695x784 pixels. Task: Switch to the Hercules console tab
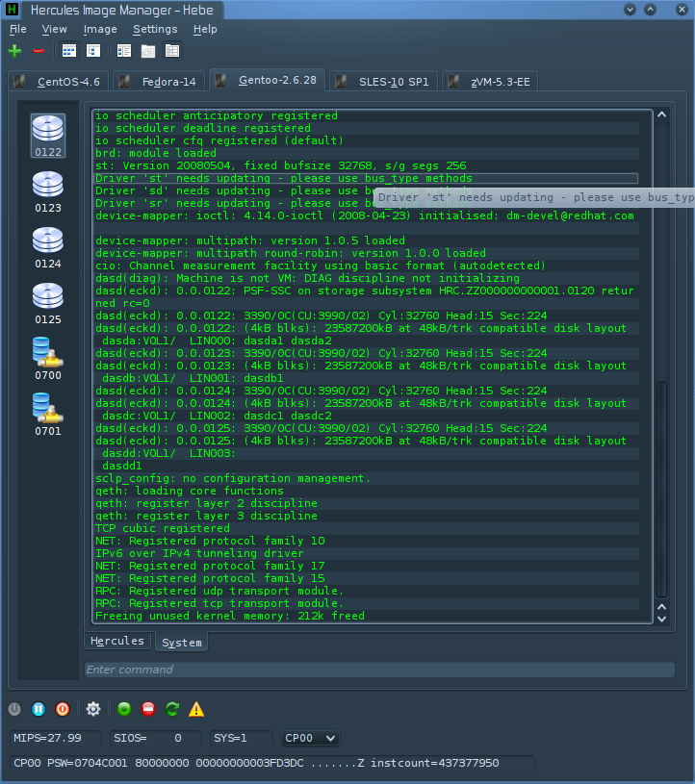(x=117, y=641)
